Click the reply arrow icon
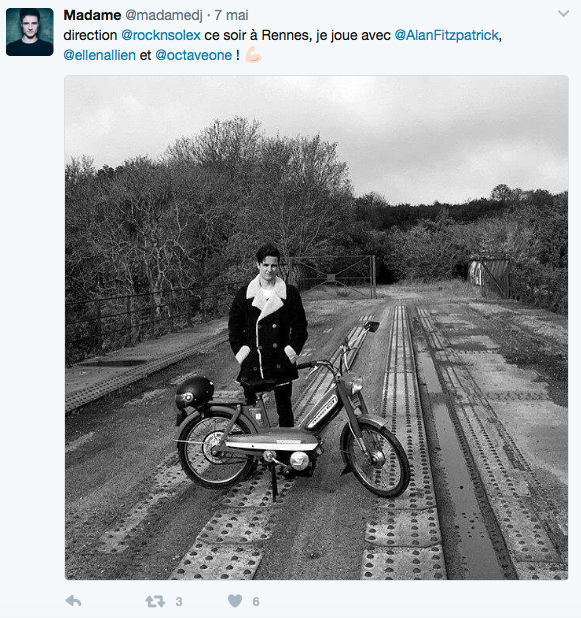Viewport: 581px width, 618px height. point(73,601)
